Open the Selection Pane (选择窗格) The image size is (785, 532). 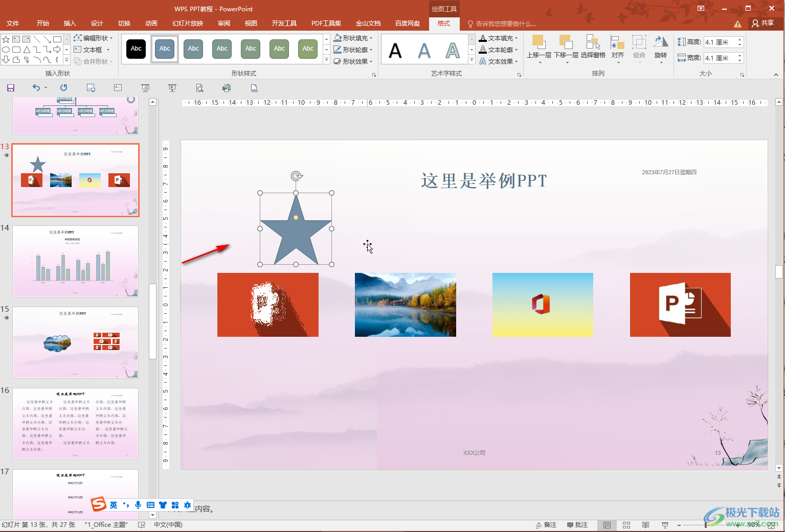593,47
